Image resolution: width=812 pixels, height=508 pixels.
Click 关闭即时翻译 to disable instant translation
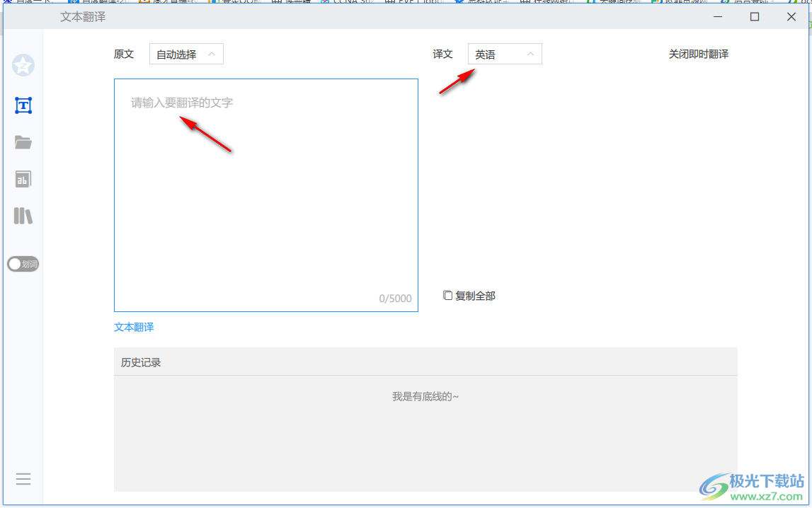[x=698, y=54]
